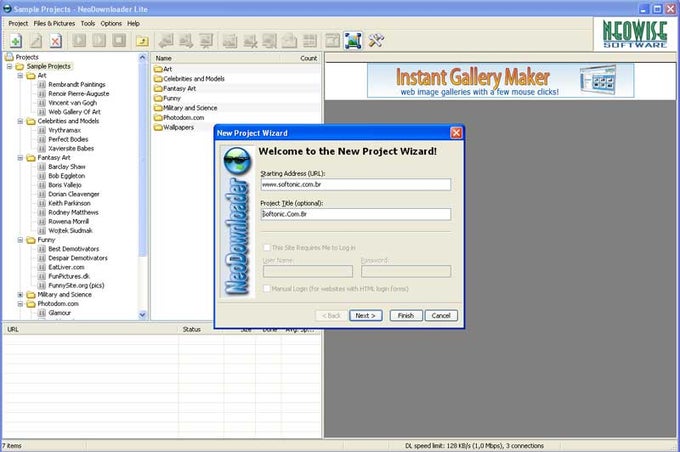
Task: Select 'Celebrities and Models' in the Name list
Action: pos(194,79)
